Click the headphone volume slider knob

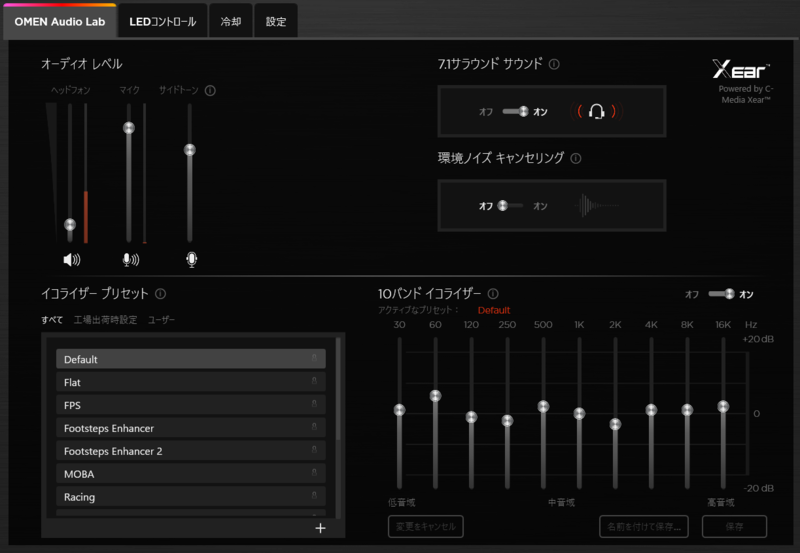click(x=70, y=224)
